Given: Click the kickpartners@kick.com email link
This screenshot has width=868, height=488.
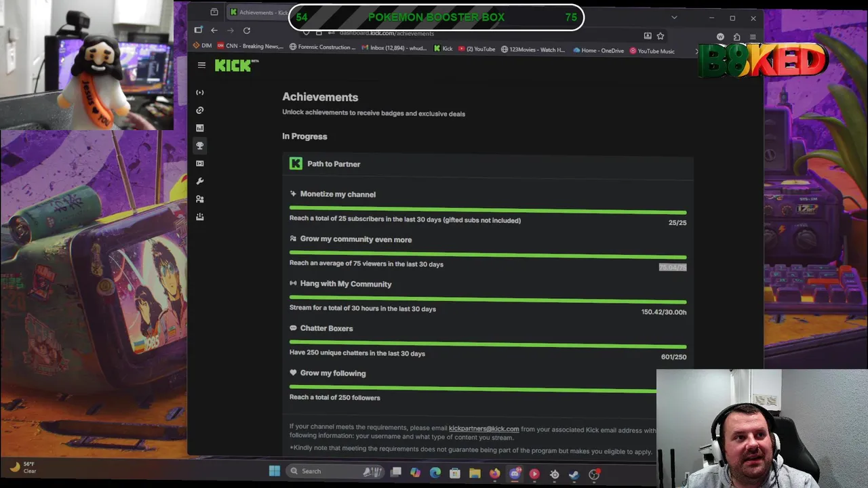Looking at the screenshot, I should 484,429.
